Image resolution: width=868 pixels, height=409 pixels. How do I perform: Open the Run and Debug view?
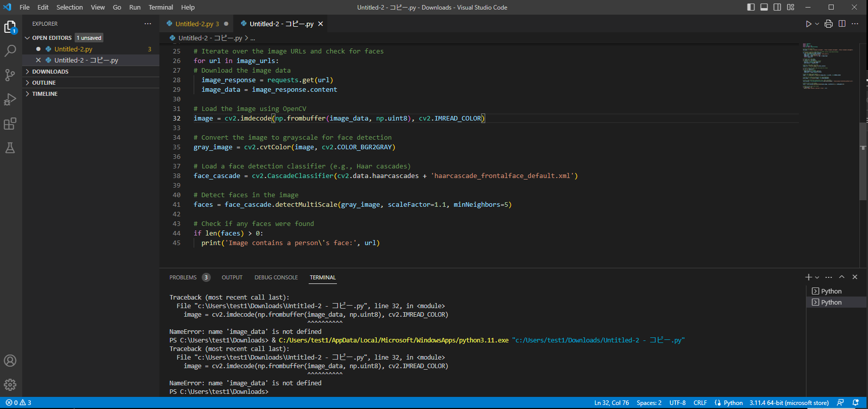10,99
